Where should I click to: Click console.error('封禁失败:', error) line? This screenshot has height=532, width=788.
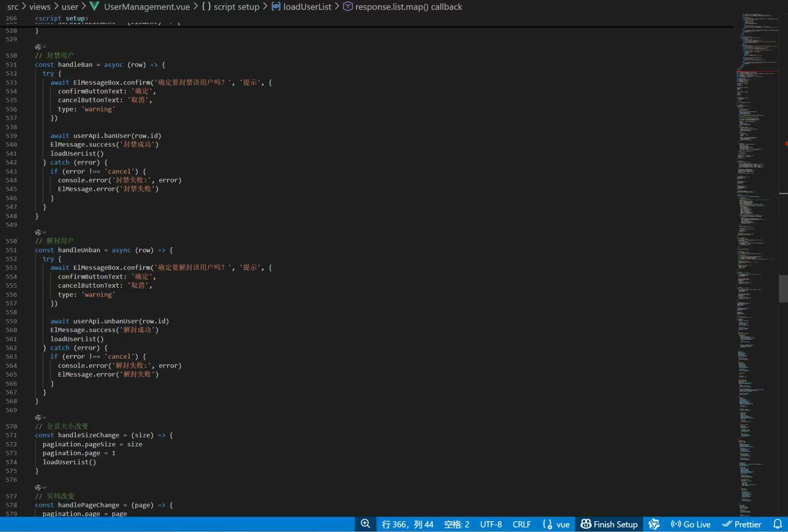120,180
